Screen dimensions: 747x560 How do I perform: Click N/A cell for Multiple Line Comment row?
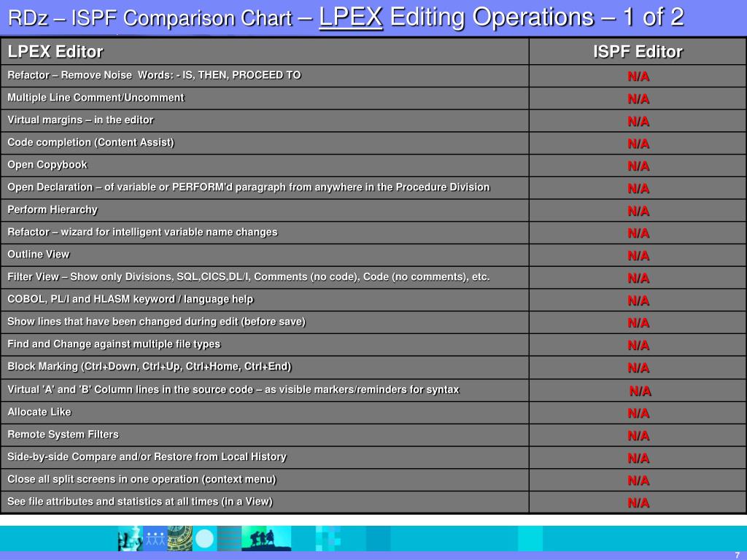pyautogui.click(x=638, y=98)
